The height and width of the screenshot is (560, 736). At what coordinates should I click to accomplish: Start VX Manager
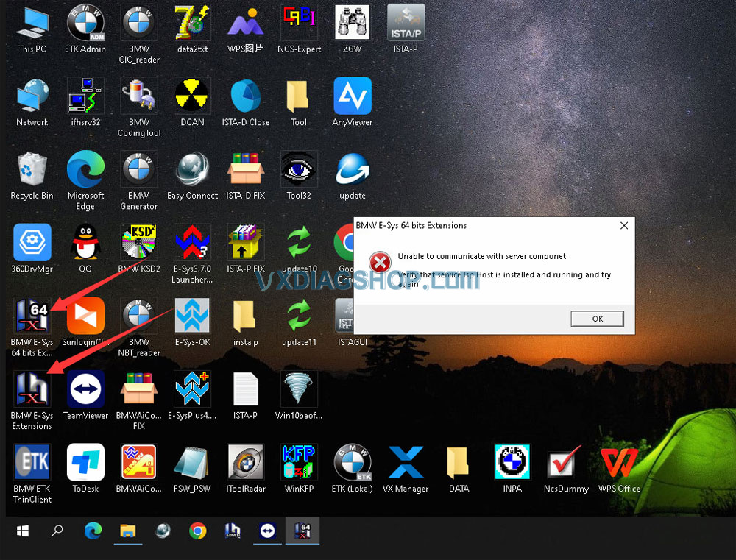406,464
